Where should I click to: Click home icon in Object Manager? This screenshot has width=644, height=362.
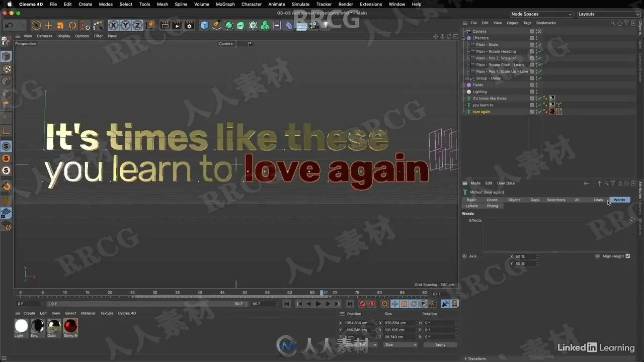pyautogui.click(x=619, y=23)
